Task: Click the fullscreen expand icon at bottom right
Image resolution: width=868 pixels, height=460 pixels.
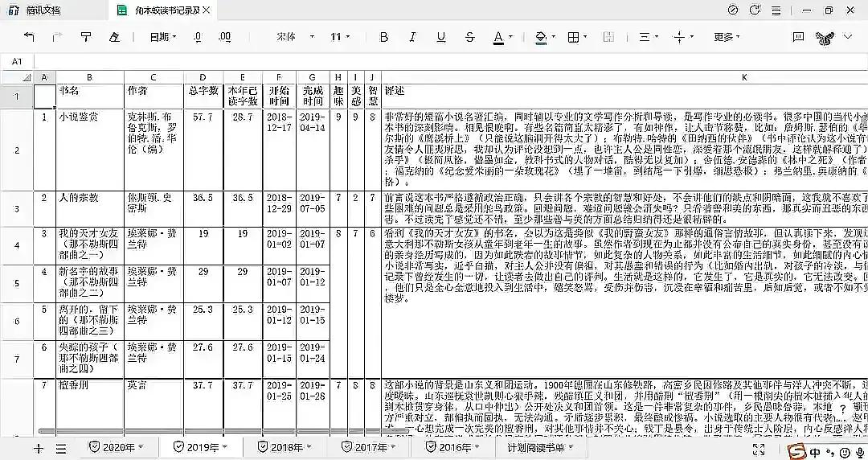Action: pos(759,450)
